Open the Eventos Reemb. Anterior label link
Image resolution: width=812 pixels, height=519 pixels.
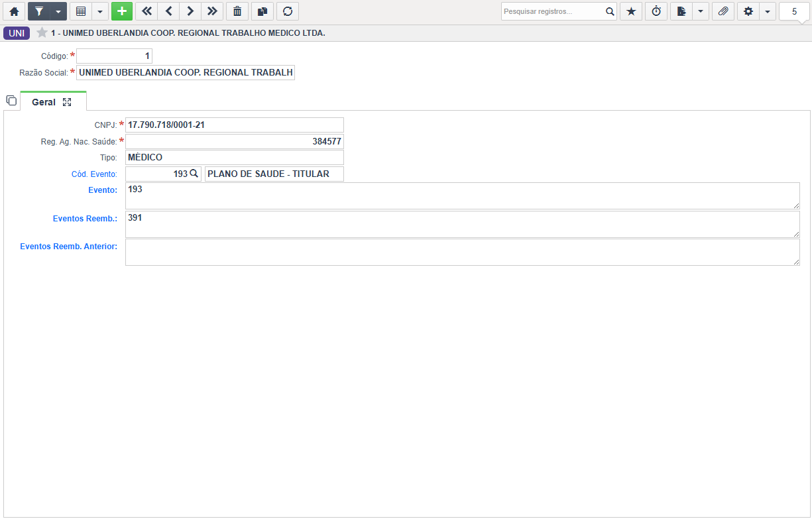[x=69, y=246]
